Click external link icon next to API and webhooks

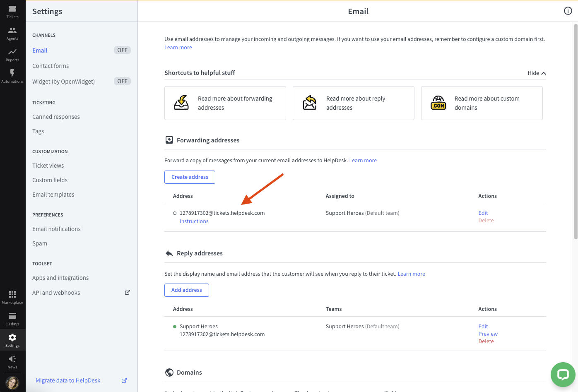point(128,292)
